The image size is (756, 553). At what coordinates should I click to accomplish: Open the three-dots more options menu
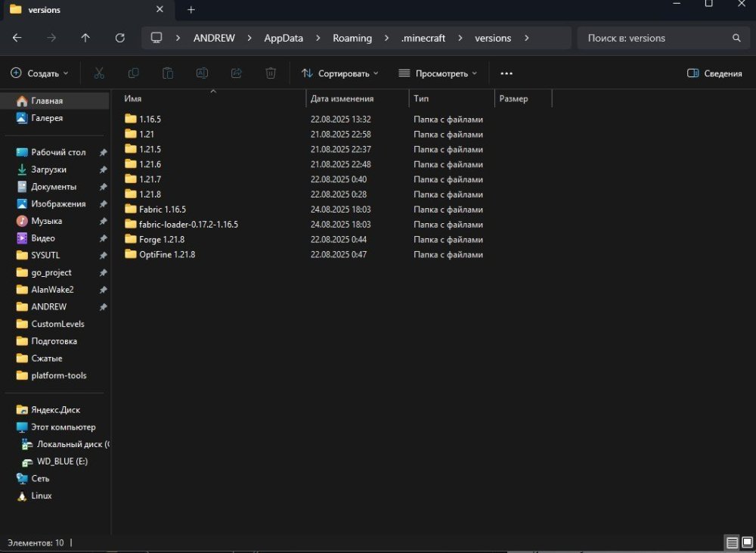pyautogui.click(x=507, y=73)
